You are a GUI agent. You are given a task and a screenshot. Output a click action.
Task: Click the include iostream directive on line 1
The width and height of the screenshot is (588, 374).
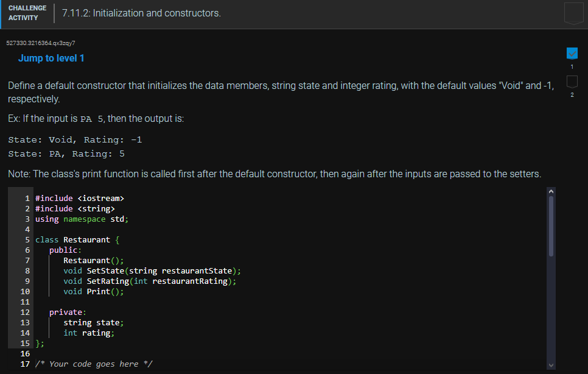pos(79,198)
